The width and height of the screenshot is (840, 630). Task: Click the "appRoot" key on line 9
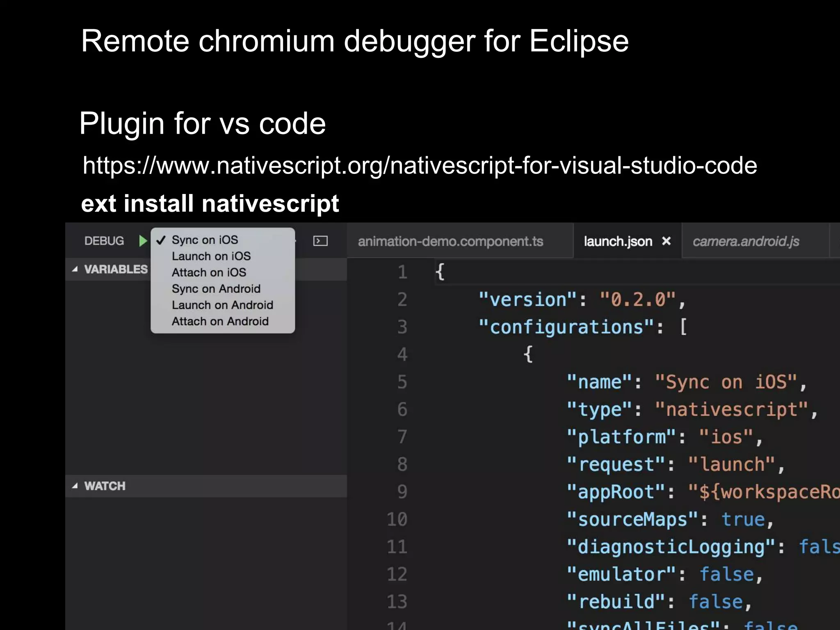(616, 492)
